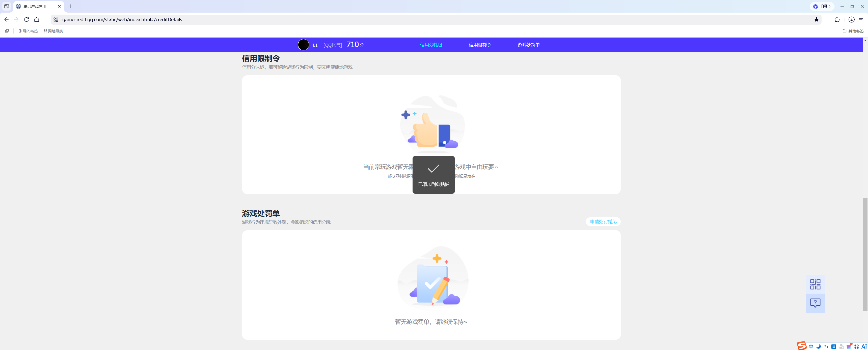Open the browser profile account icon
Viewport: 868px width, 350px height.
pos(851,19)
